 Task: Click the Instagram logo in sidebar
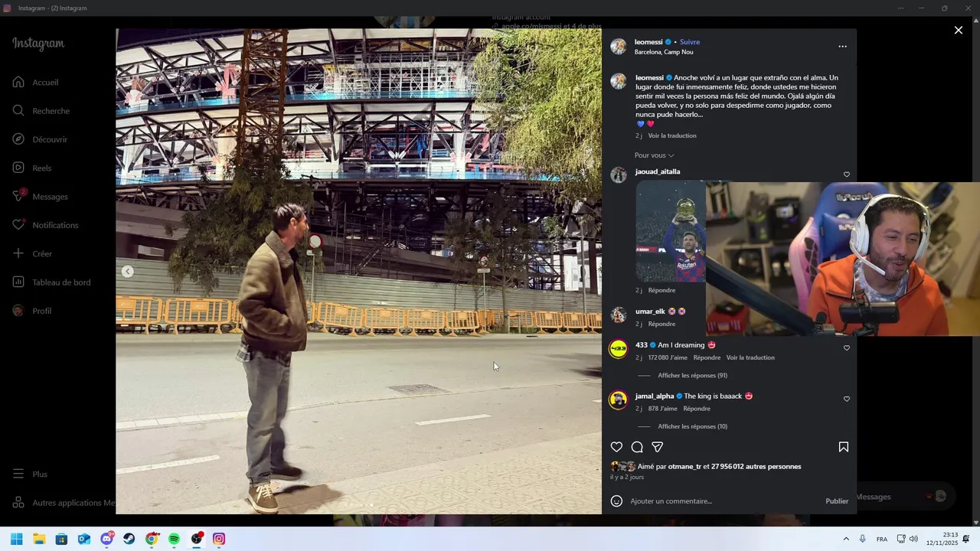click(38, 44)
